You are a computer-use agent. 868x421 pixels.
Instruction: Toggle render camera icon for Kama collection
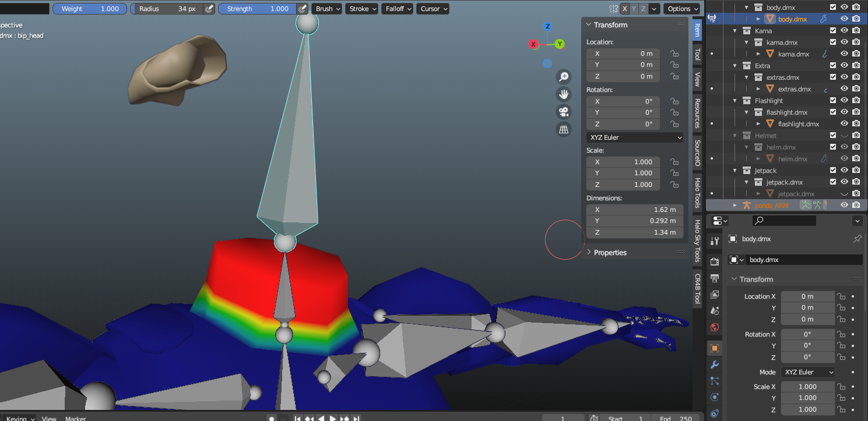point(856,30)
